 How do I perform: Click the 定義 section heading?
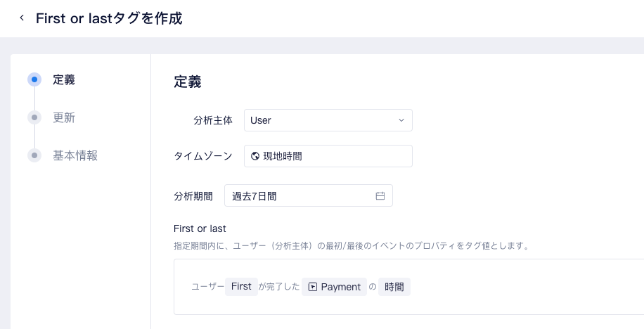point(187,82)
